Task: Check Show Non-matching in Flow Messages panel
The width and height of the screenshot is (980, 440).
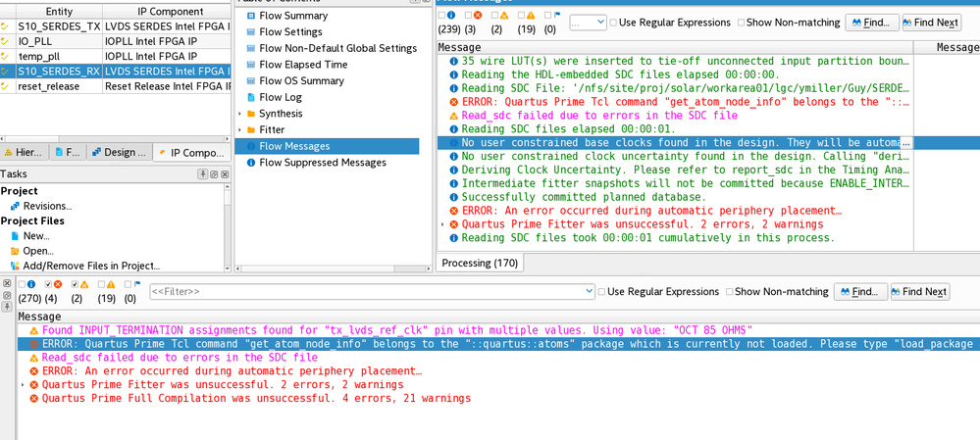Action: (x=741, y=23)
